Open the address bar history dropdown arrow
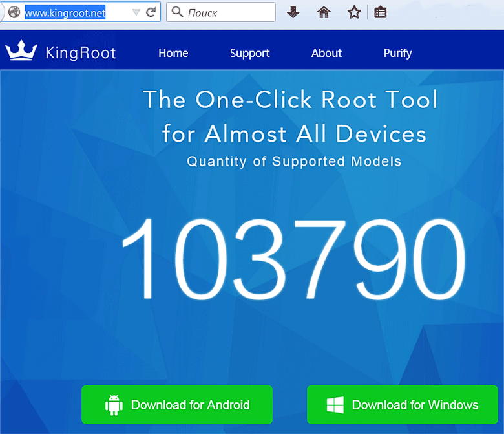The height and width of the screenshot is (434, 504). [136, 12]
